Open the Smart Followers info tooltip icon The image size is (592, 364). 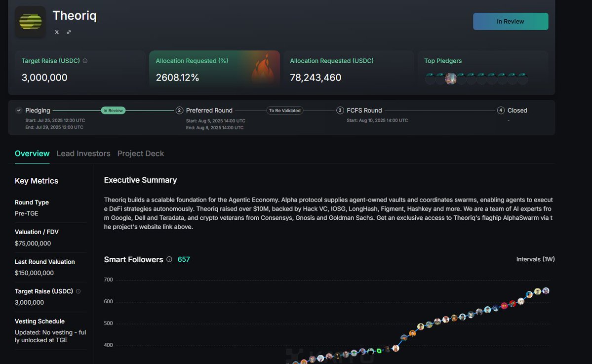169,259
